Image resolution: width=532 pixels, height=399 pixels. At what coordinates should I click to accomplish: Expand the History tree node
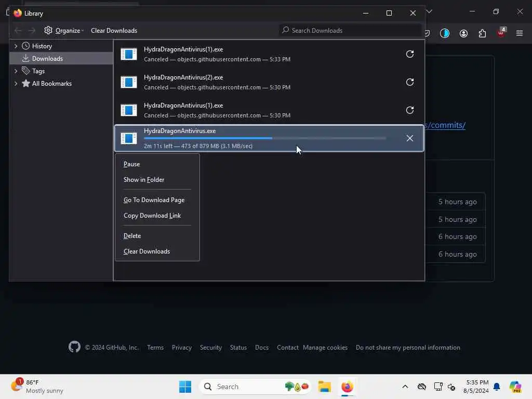coord(16,46)
